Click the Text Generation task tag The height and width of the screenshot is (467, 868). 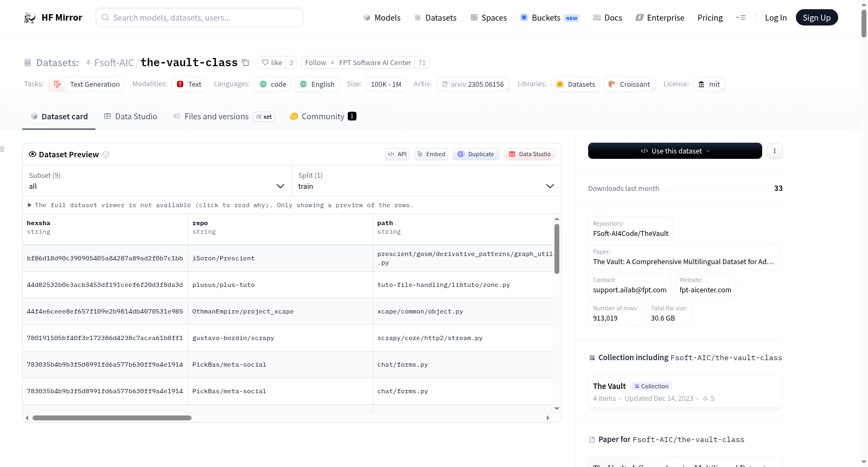(86, 84)
